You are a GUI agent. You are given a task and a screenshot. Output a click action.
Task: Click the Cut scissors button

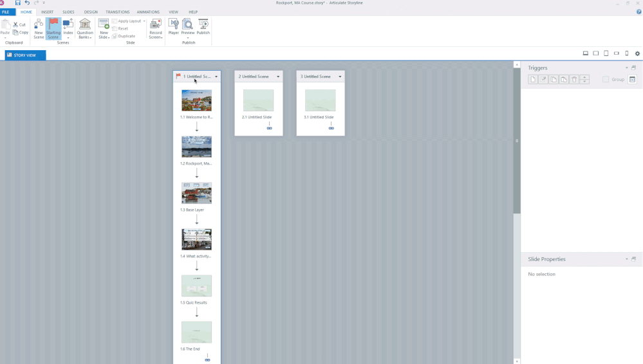pyautogui.click(x=19, y=24)
